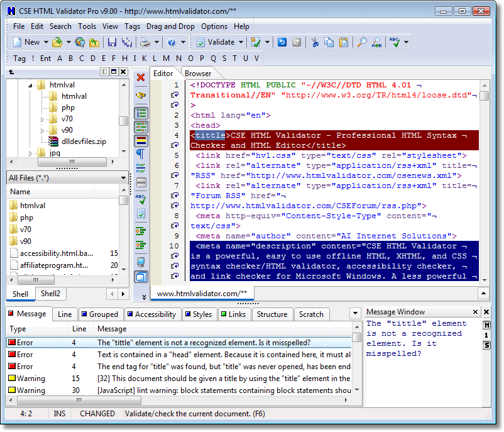
Task: Click the Save All icon
Action: (127, 42)
